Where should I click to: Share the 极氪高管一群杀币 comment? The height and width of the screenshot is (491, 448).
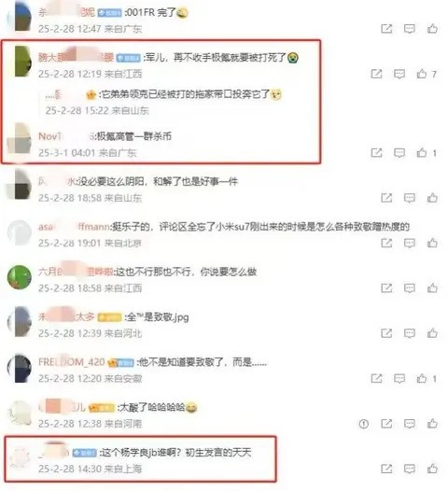[376, 153]
